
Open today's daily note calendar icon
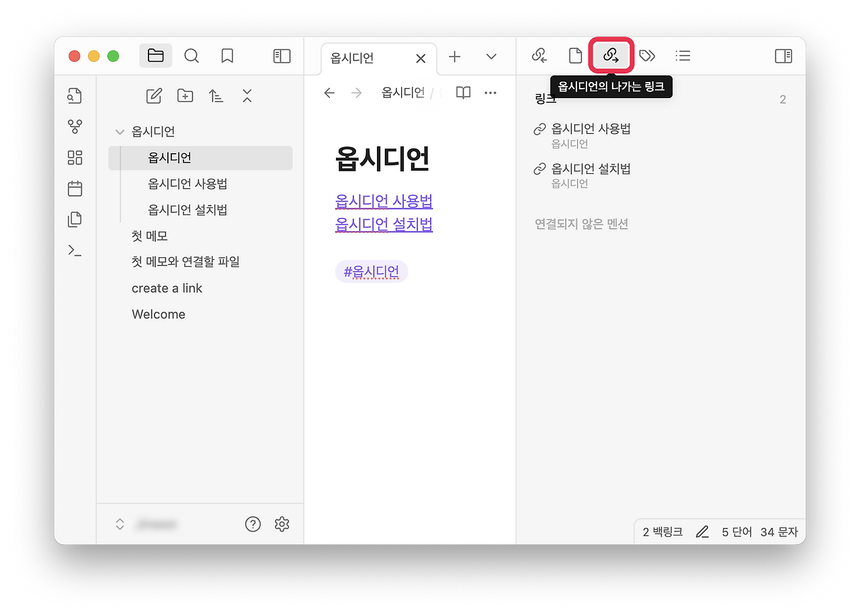click(75, 189)
